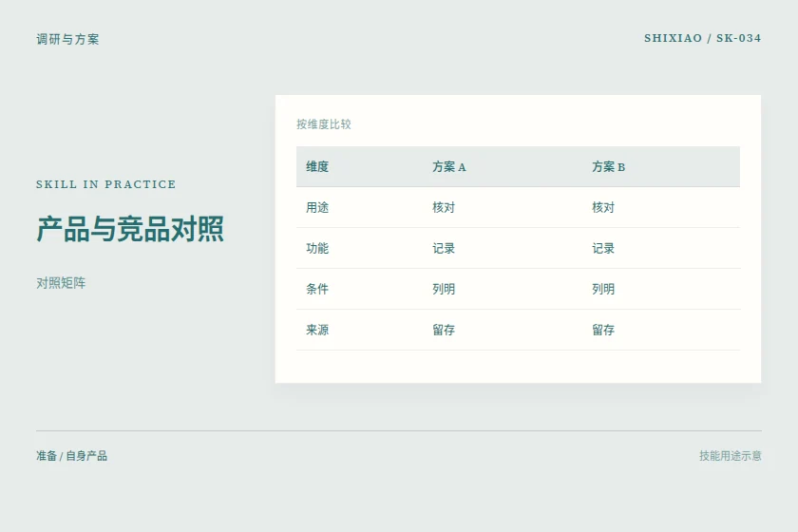Select 留存 in the 方案 B column

click(x=603, y=330)
